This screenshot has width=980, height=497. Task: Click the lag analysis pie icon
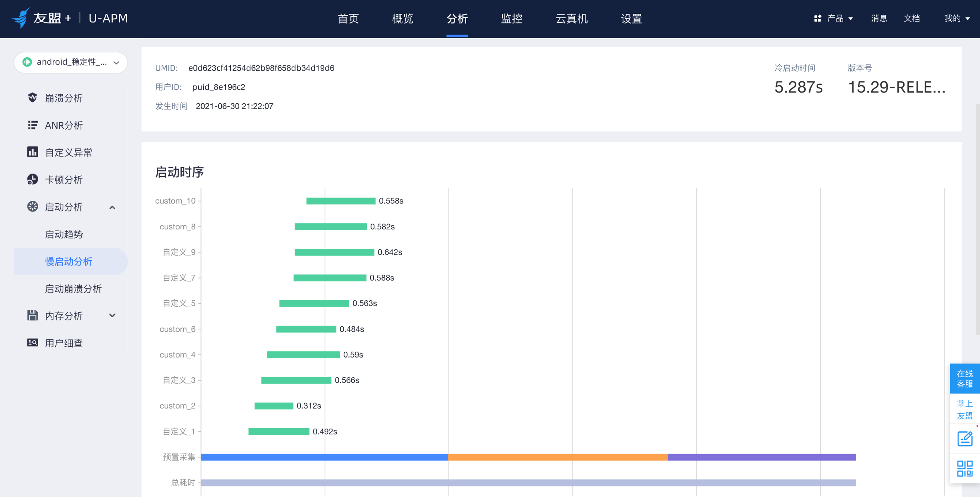(33, 180)
